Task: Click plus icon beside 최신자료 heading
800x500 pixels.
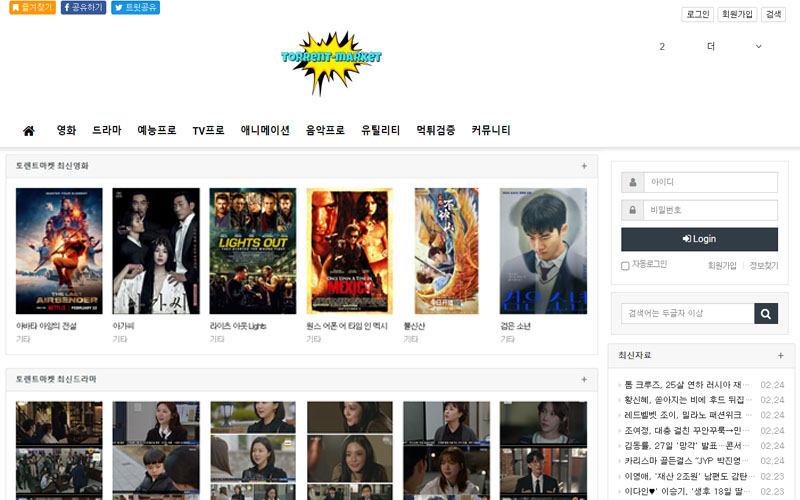Action: pyautogui.click(x=781, y=355)
